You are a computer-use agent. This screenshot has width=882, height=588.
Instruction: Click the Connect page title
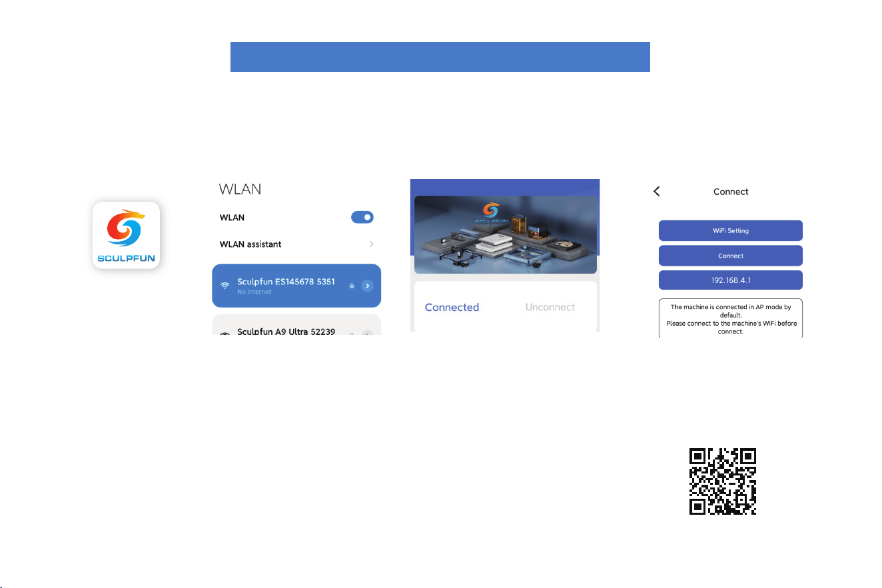731,192
